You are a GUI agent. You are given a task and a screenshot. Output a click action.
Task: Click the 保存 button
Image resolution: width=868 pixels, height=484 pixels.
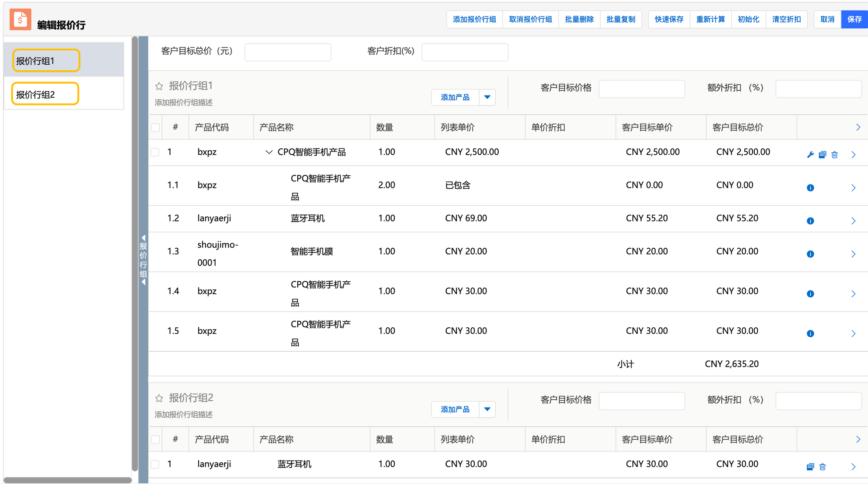click(x=854, y=20)
